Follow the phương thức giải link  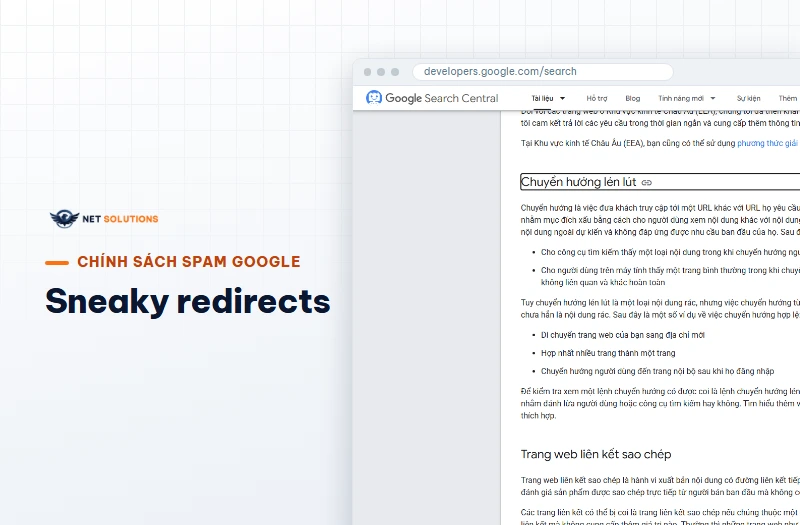pyautogui.click(x=767, y=143)
